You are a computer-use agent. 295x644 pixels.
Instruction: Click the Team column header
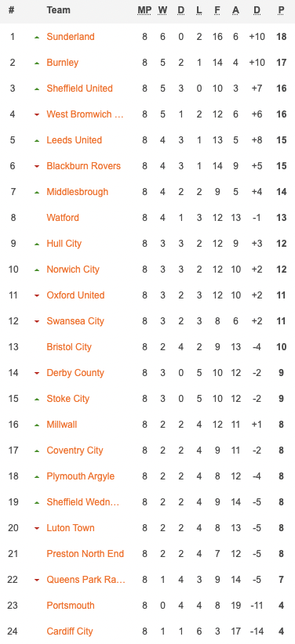click(x=58, y=10)
